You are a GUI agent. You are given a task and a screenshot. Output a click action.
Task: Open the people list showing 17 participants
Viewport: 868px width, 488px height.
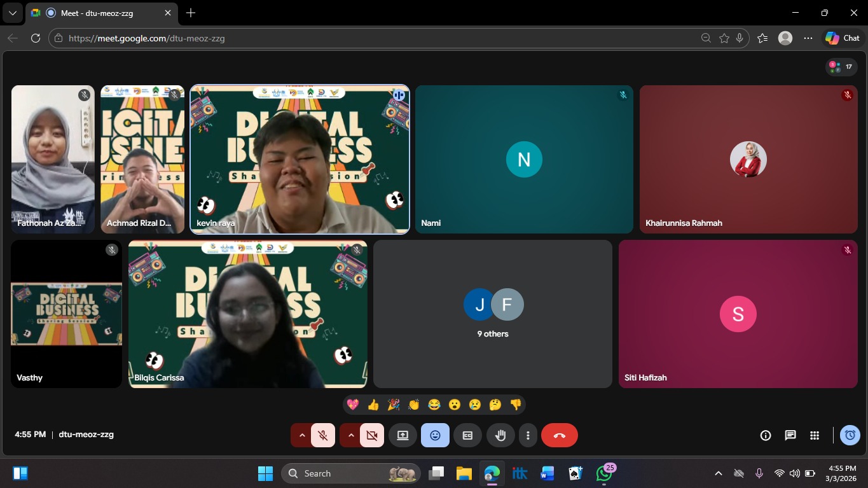841,66
